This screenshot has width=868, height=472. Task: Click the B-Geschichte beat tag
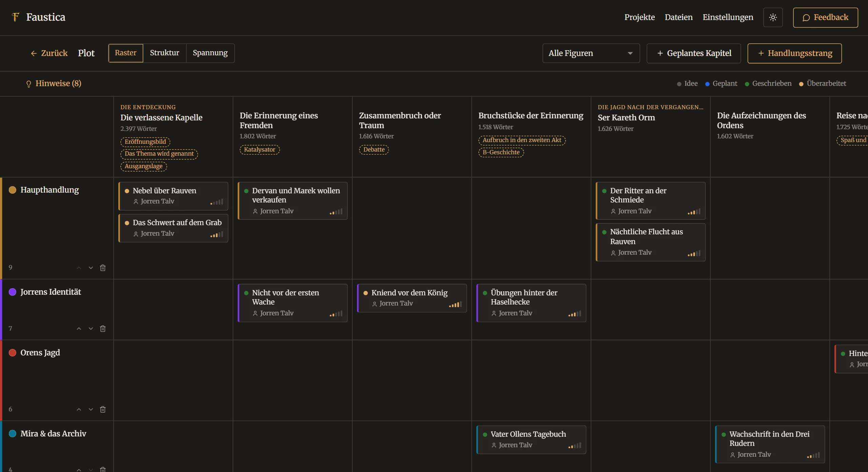pyautogui.click(x=501, y=152)
